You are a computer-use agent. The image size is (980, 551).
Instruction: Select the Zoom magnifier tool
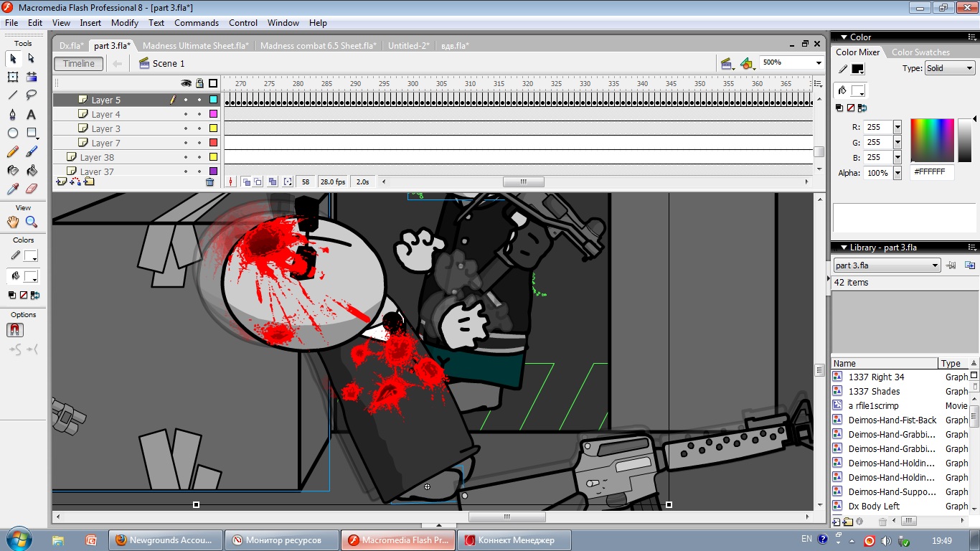[31, 222]
